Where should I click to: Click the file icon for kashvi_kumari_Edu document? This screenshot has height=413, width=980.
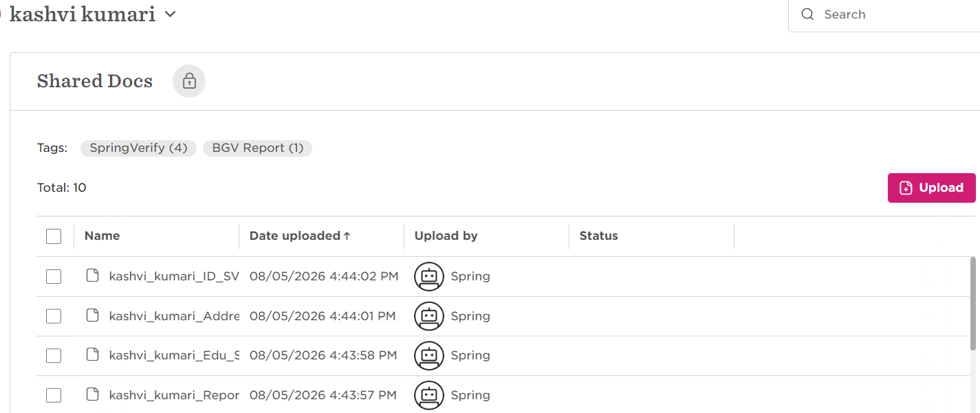(92, 355)
